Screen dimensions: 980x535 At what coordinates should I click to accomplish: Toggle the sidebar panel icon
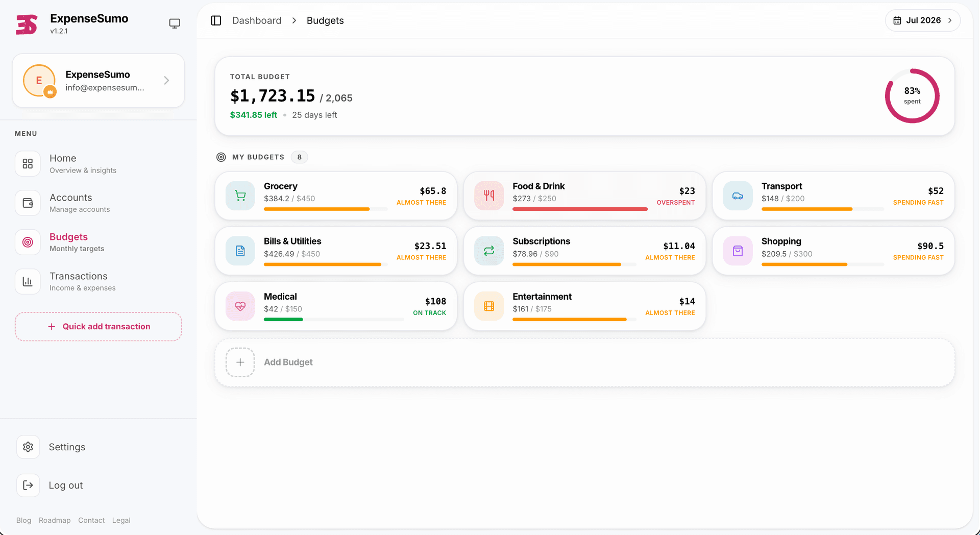tap(216, 20)
